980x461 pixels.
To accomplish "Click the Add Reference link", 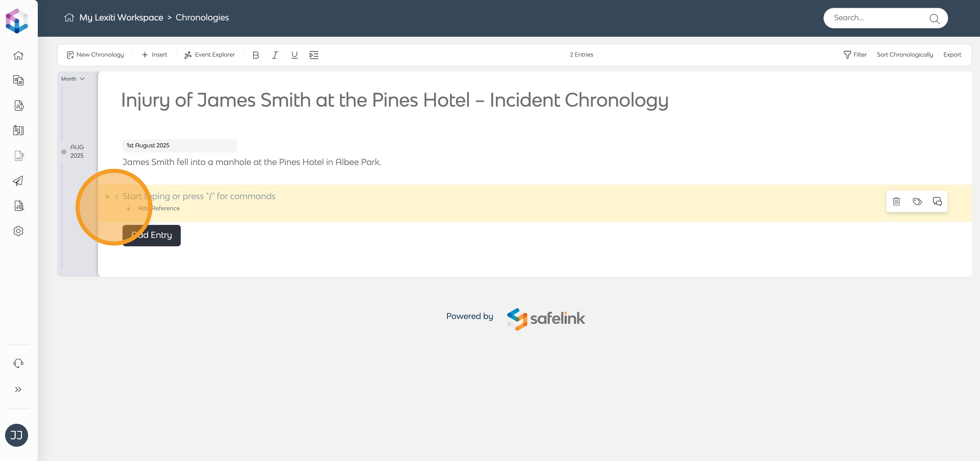I will point(159,208).
